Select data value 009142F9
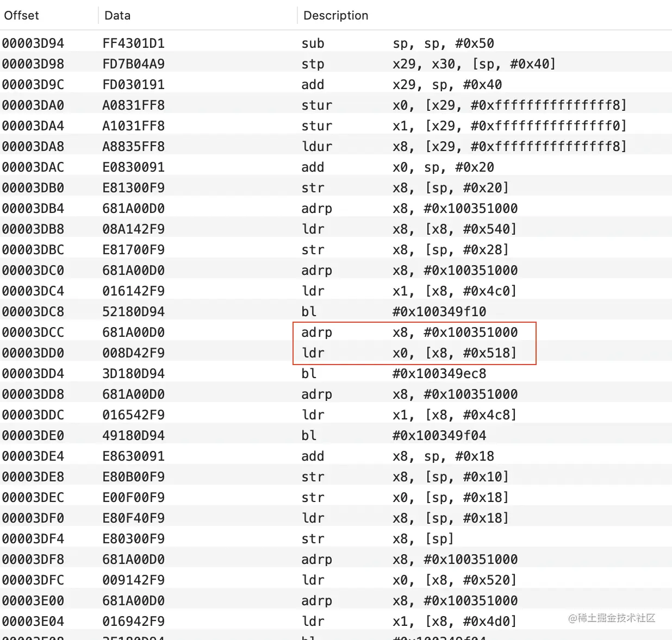Screen dimensions: 672x640 pyautogui.click(x=133, y=580)
